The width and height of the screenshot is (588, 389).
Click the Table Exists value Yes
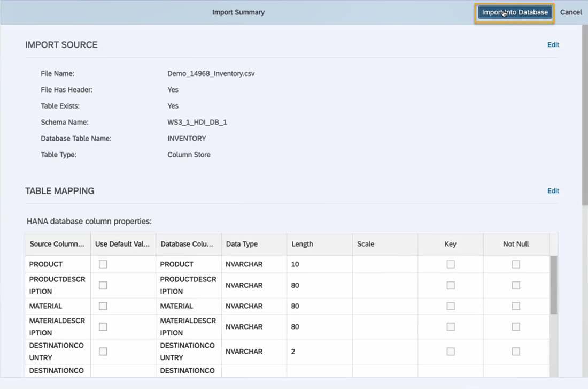click(173, 106)
